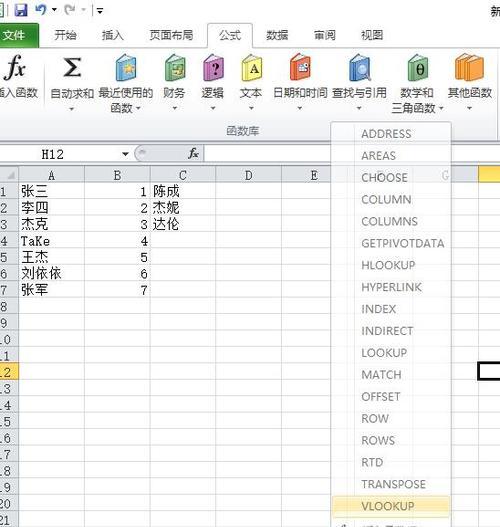The image size is (500, 527).
Task: Open Recently Used functions book icon
Action: pos(126,69)
